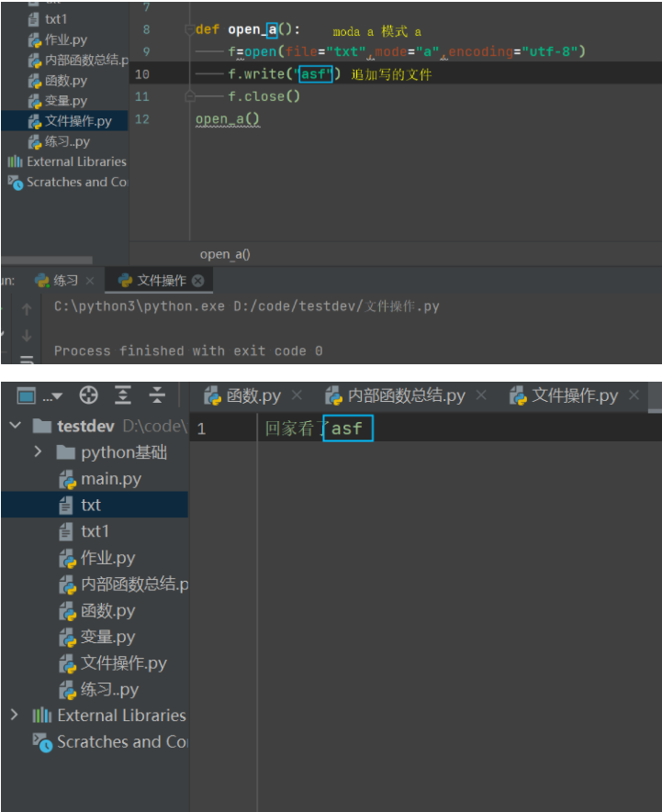
Task: Click the f.close() code line
Action: click(264, 96)
